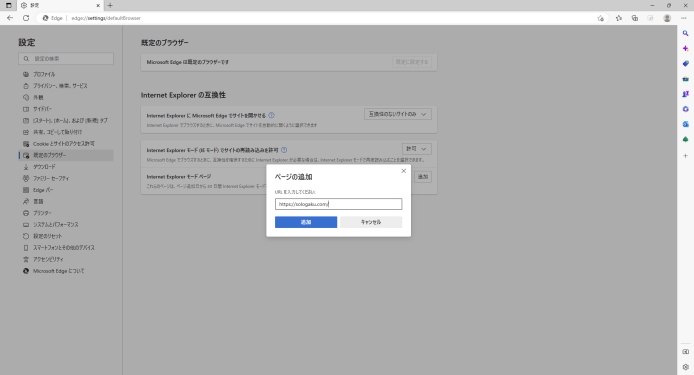694x375 pixels.
Task: Click the Edge sidebar Outlook icon
Action: tap(686, 124)
